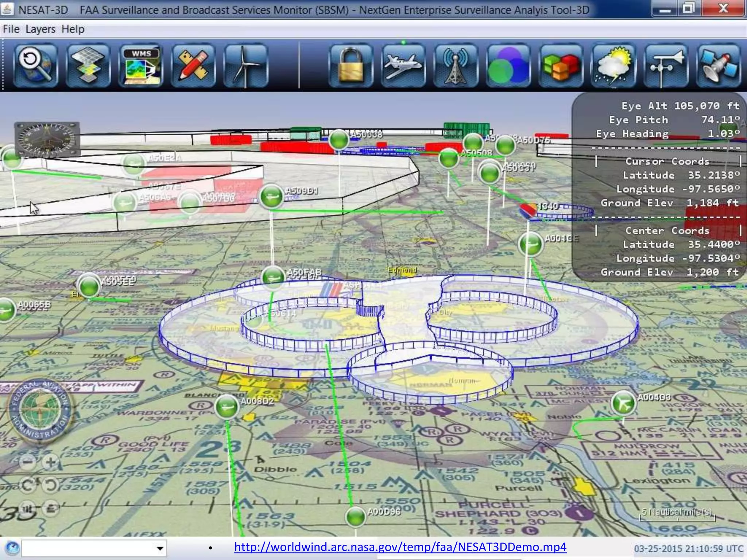Open the NESAT3DDemo.mp4 hyperlink
Image resolution: width=747 pixels, height=560 pixels.
point(400,547)
